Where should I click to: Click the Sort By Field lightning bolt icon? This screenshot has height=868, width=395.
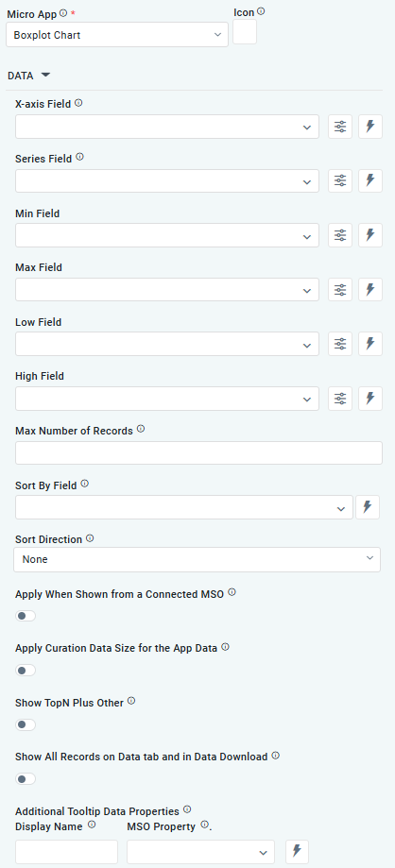(368, 507)
